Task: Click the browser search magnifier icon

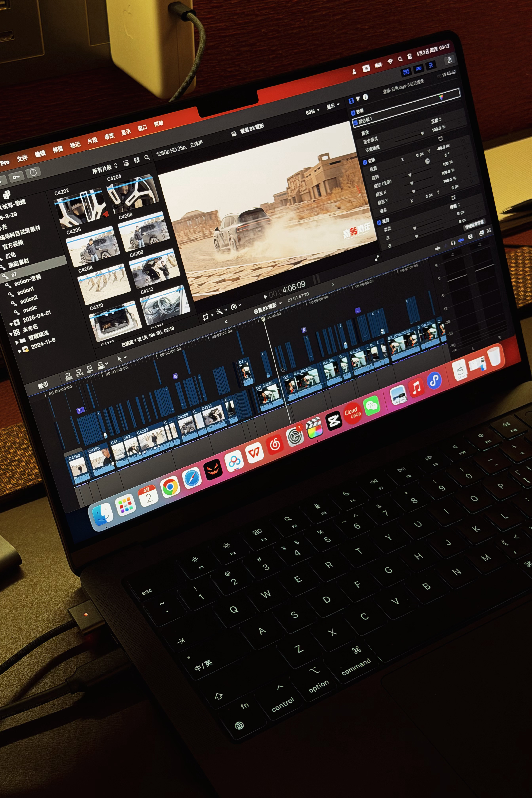Action: (x=147, y=157)
